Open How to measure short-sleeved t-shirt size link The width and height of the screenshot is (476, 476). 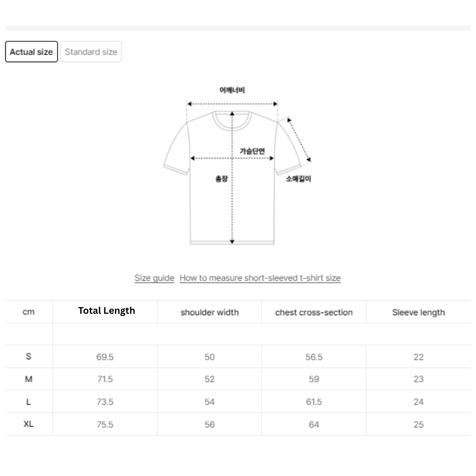pyautogui.click(x=260, y=278)
